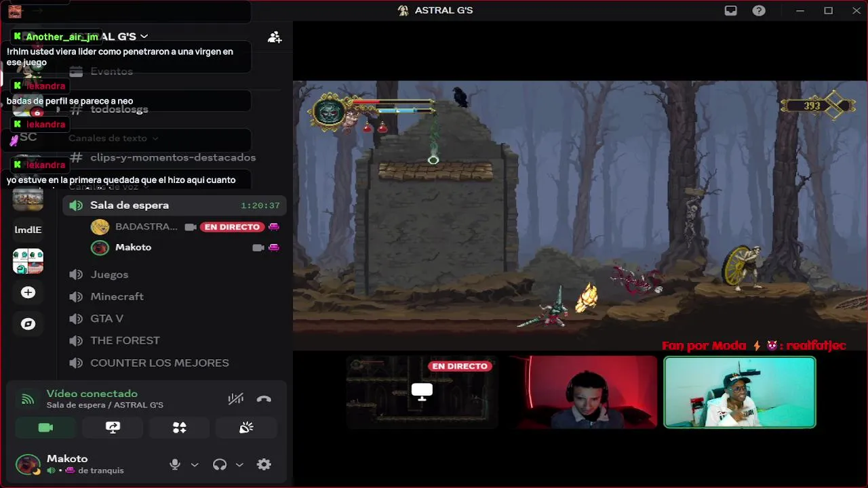The image size is (868, 488).
Task: Click the Vídeo conectado status text
Action: click(92, 394)
